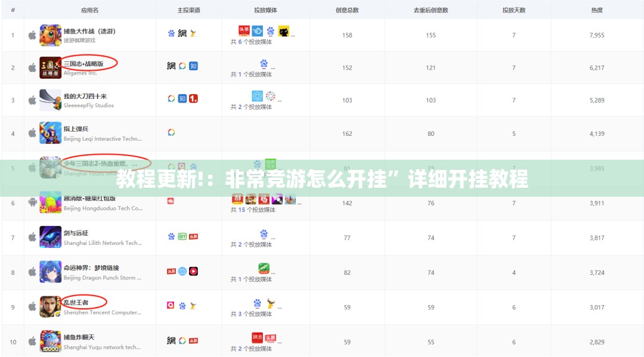Open the 我的大刀四十米 app icon
The height and width of the screenshot is (357, 644).
pos(50,100)
